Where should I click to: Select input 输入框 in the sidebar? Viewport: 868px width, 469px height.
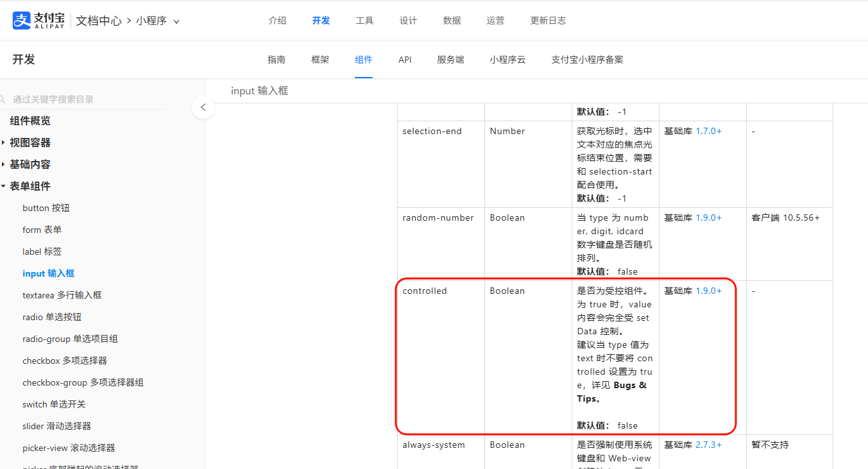(49, 273)
